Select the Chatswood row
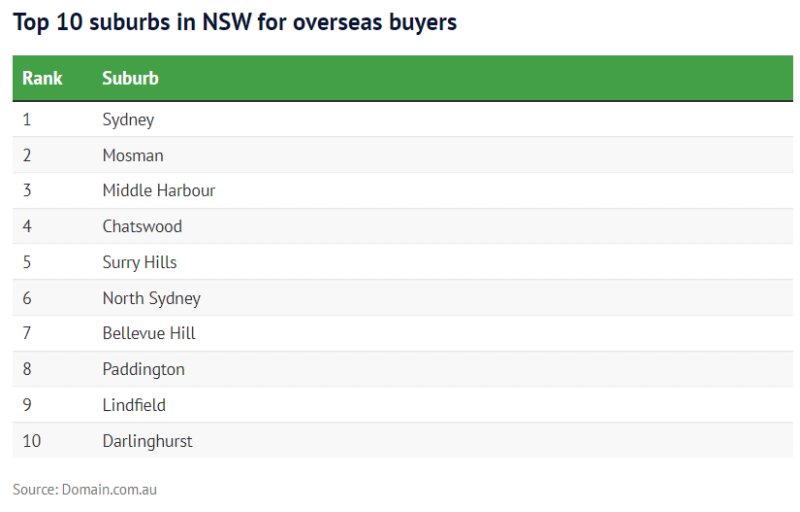Viewport: 800px width, 512px height. pyautogui.click(x=403, y=226)
